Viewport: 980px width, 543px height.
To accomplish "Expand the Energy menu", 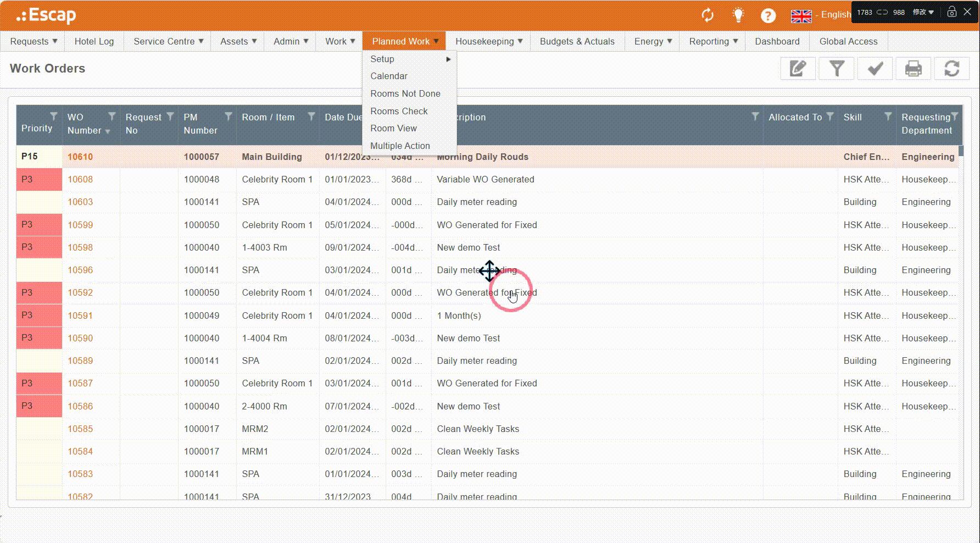I will pos(653,41).
